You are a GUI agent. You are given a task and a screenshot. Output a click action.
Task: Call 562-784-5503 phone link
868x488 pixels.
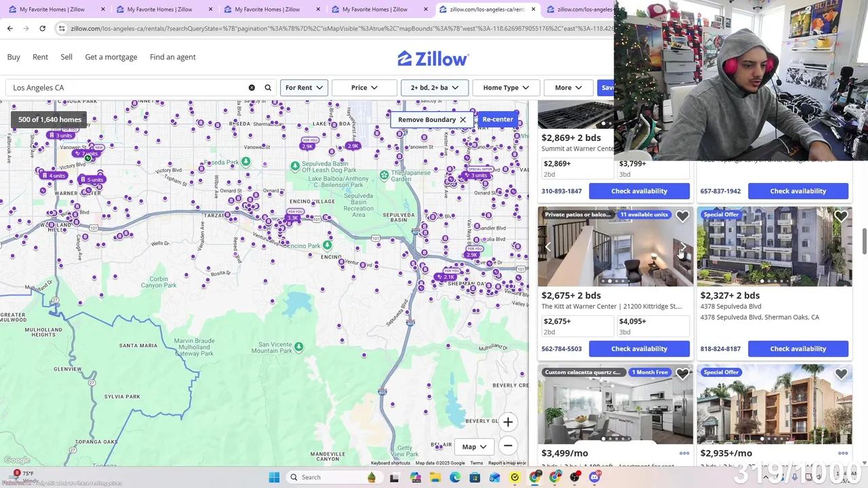(561, 349)
